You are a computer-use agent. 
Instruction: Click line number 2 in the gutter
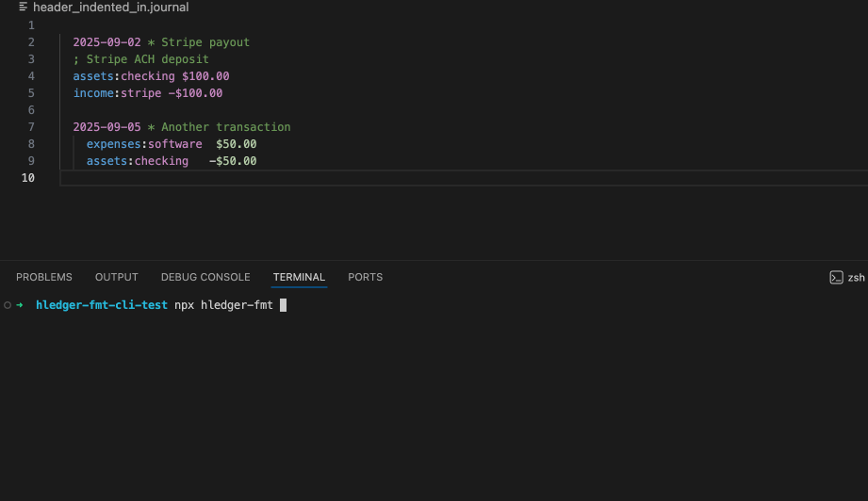(31, 42)
